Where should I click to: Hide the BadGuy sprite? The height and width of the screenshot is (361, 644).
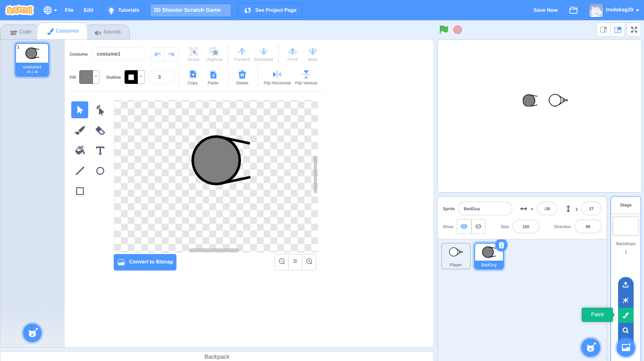(478, 226)
